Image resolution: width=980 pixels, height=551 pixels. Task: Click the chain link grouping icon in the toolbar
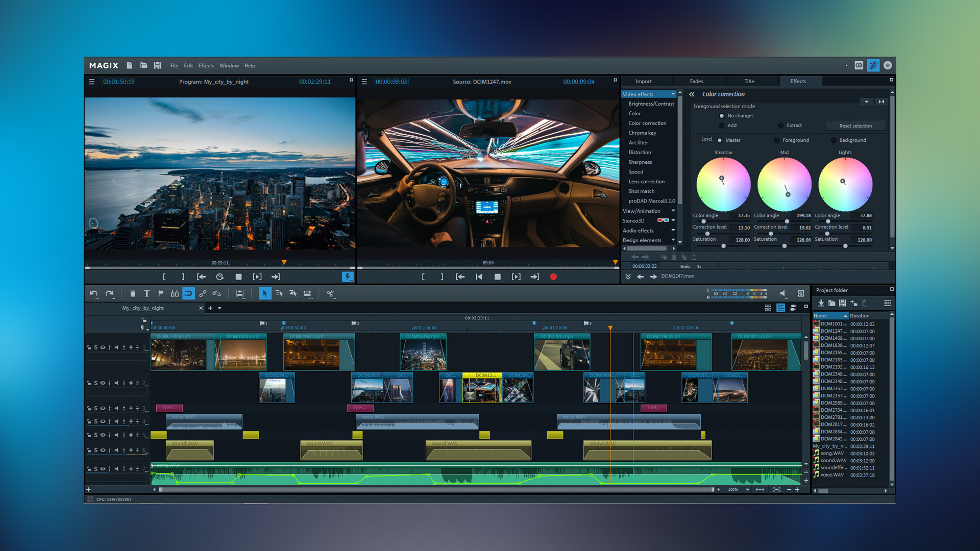pos(203,293)
